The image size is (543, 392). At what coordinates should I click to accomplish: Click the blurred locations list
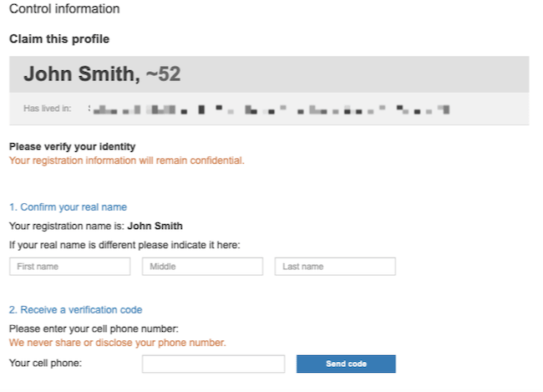coord(269,109)
